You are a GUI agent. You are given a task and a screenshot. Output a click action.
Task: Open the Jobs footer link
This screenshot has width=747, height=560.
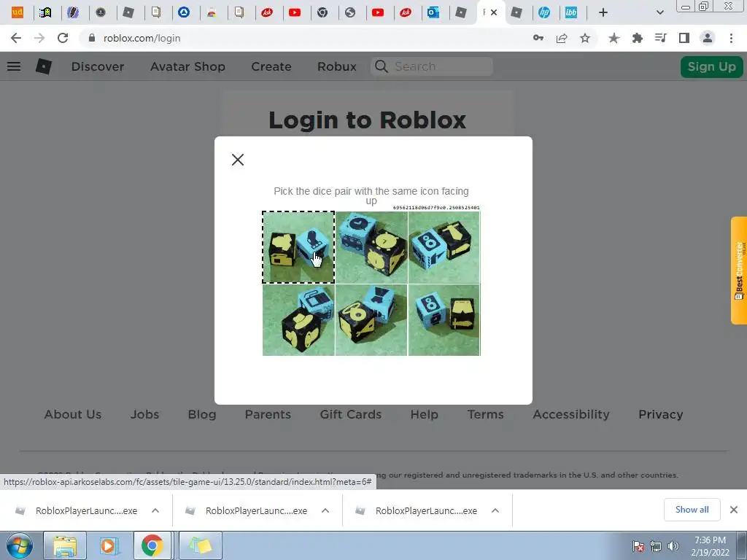click(x=145, y=414)
